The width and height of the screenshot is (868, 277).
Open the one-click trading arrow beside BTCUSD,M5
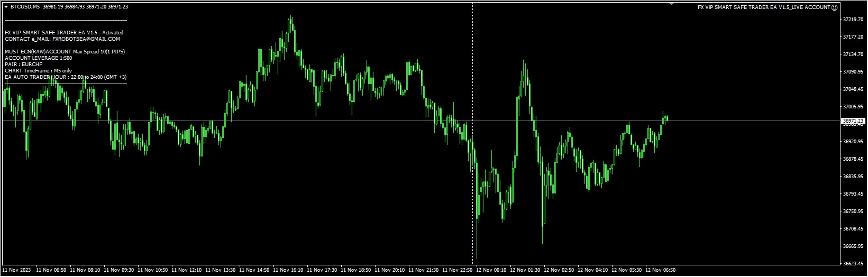[6, 7]
